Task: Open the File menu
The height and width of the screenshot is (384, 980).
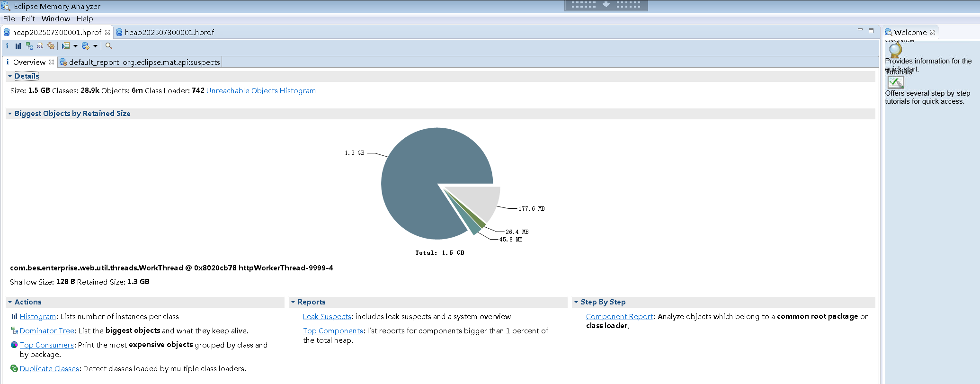Action: [x=9, y=18]
